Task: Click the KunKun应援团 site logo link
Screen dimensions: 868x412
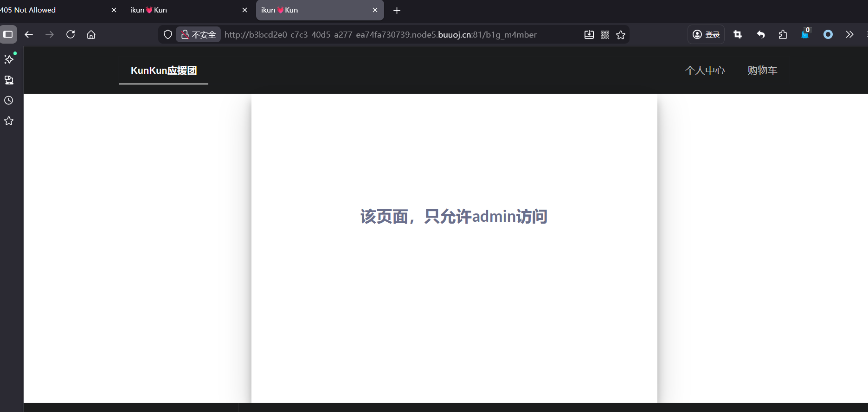Action: click(x=164, y=71)
